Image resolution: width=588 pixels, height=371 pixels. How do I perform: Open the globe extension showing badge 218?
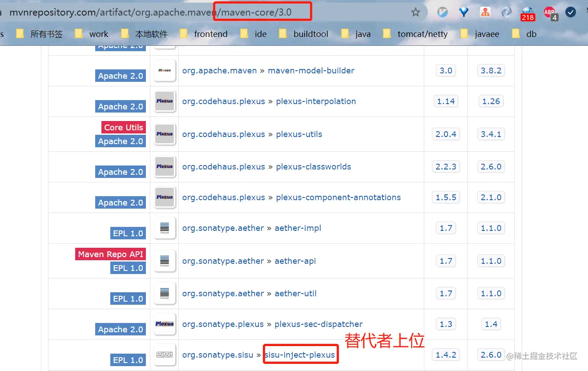(528, 13)
